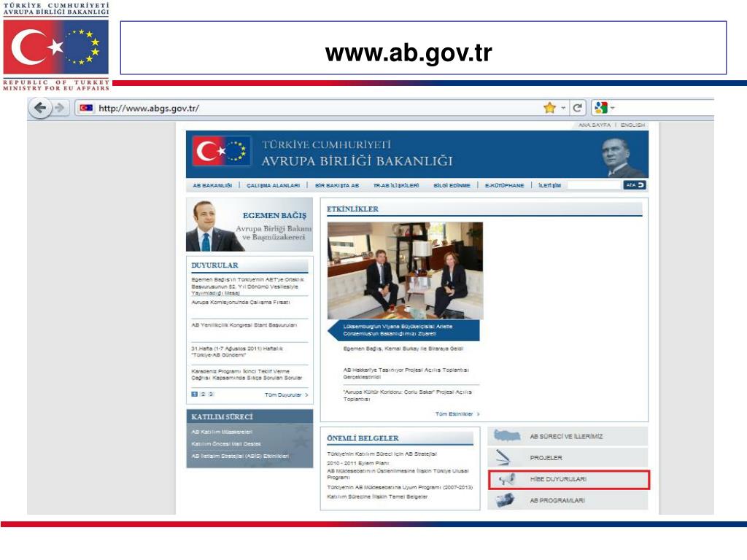The width and height of the screenshot is (747, 560).
Task: Click the flag logo in the website header
Action: (222, 151)
